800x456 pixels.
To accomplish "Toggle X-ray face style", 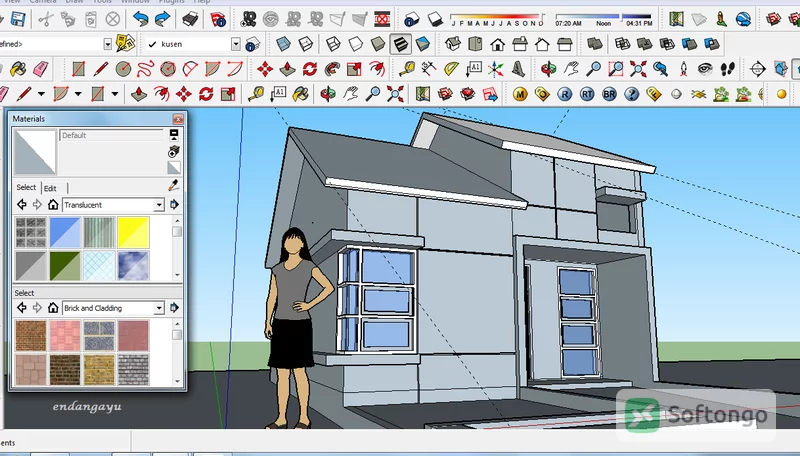I will click(283, 44).
